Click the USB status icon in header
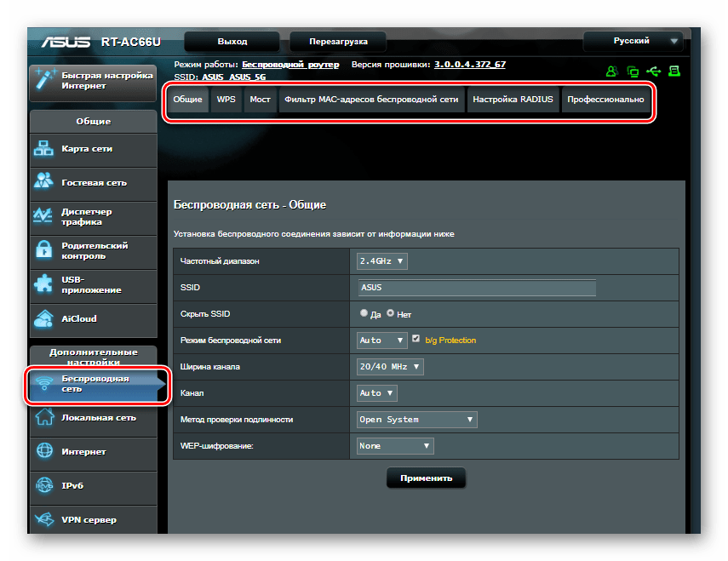728x561 pixels. [x=653, y=72]
